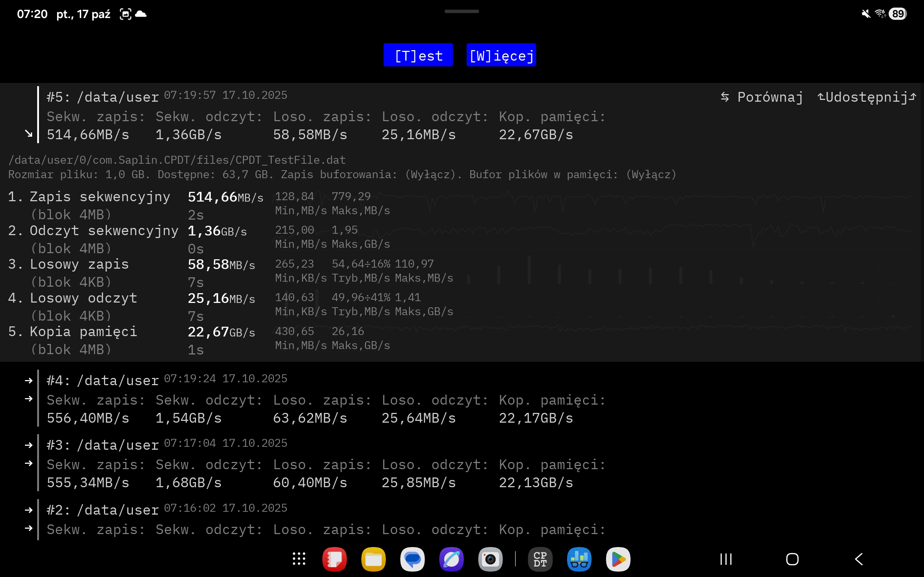Launch the Camera app from taskbar
This screenshot has height=577, width=924.
pos(490,559)
